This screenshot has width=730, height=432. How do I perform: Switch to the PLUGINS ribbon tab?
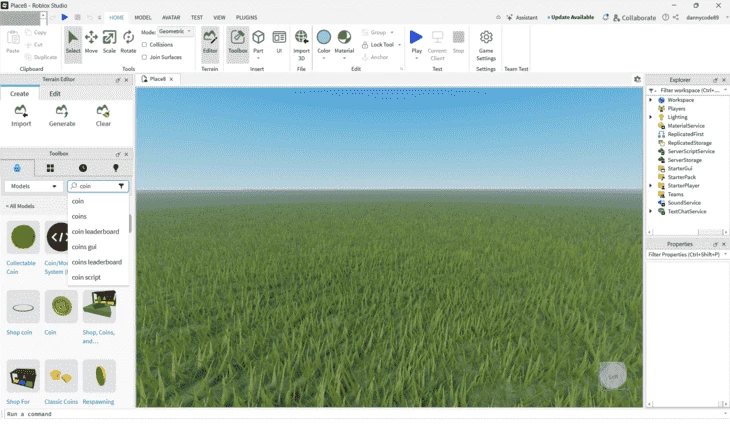(246, 18)
